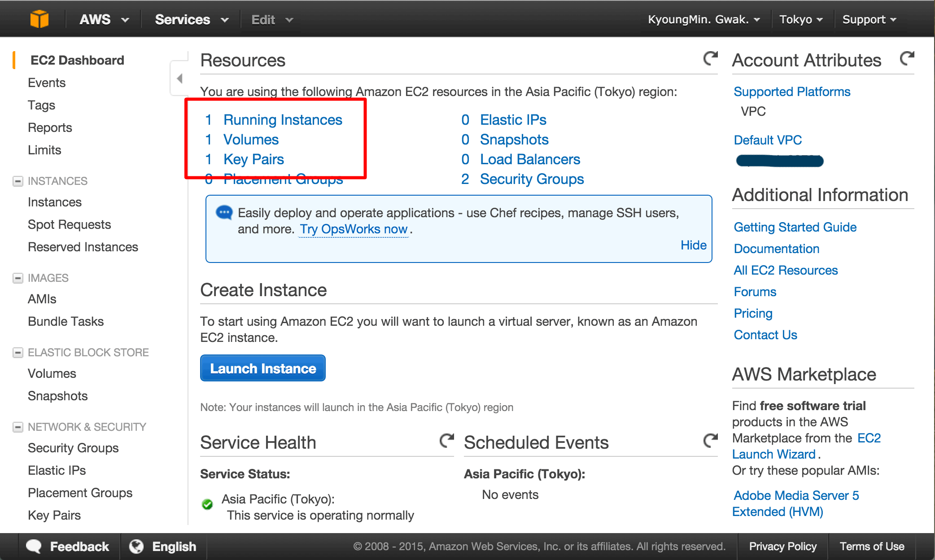Viewport: 935px width, 560px height.
Task: Open Reports in the sidebar
Action: point(50,127)
